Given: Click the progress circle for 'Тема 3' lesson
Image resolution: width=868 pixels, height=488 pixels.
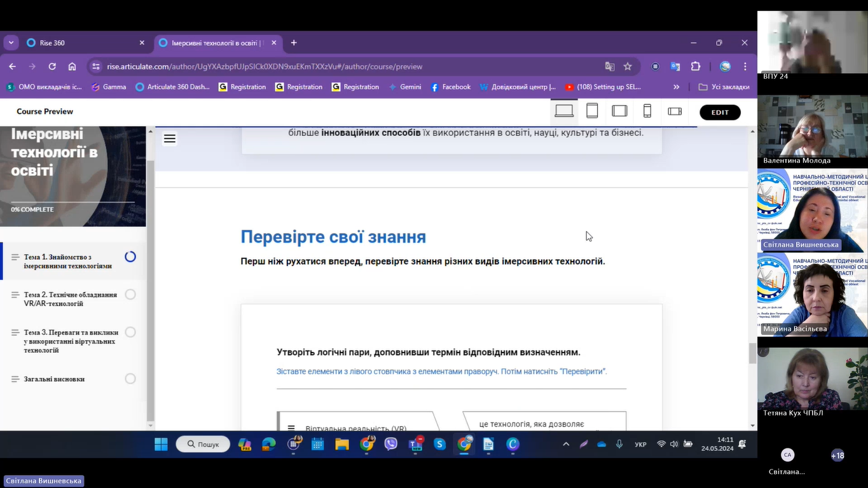Looking at the screenshot, I should click(x=130, y=332).
